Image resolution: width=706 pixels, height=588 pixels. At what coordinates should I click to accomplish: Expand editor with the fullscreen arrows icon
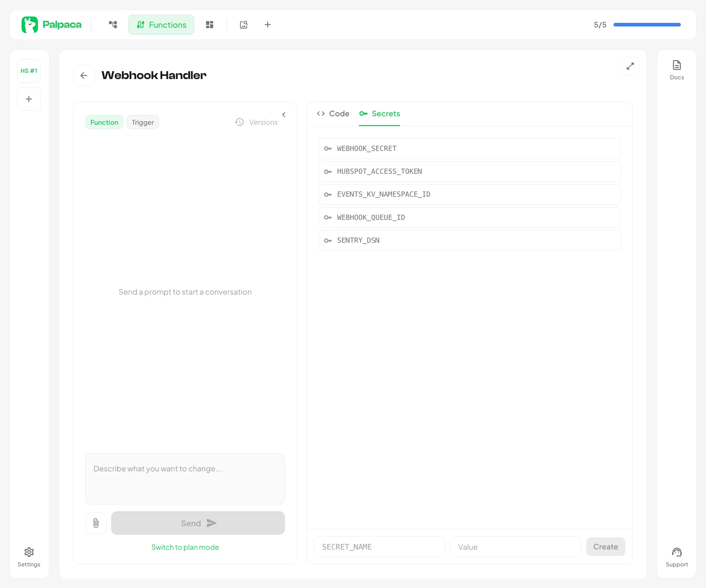[630, 66]
